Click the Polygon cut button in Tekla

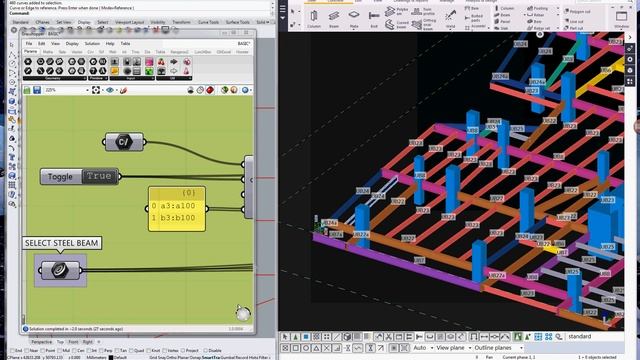578,12
